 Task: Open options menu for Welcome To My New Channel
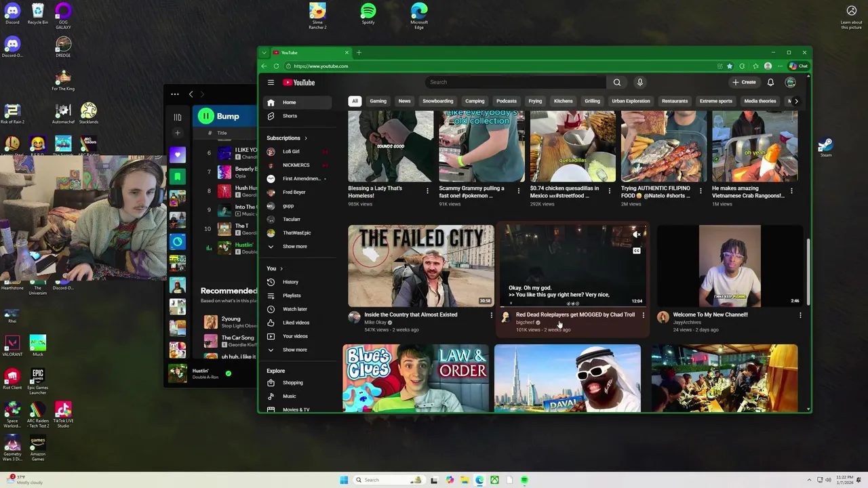coord(800,315)
